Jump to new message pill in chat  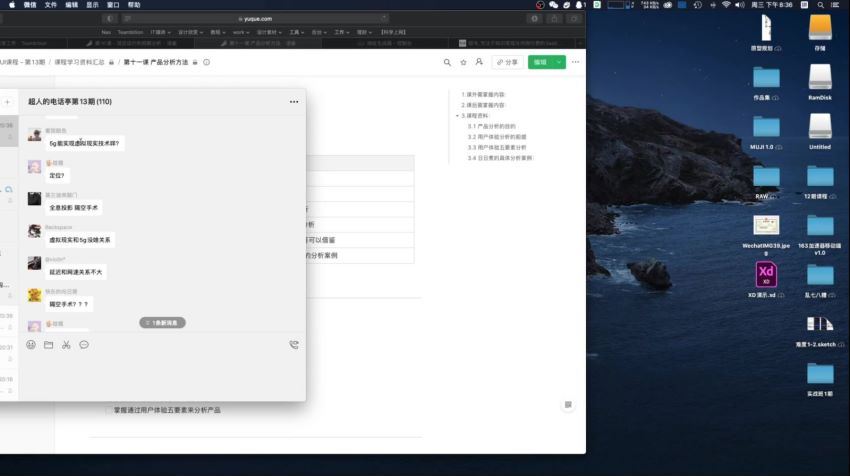point(163,323)
